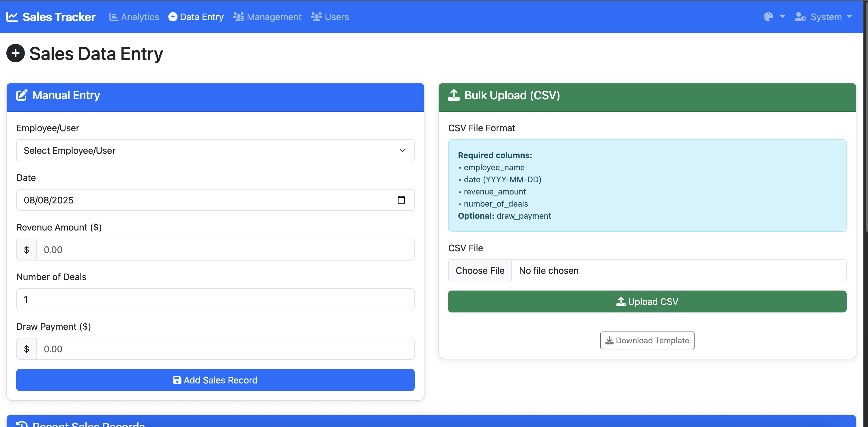Click the palette theme icon
The height and width of the screenshot is (427, 868).
[768, 17]
